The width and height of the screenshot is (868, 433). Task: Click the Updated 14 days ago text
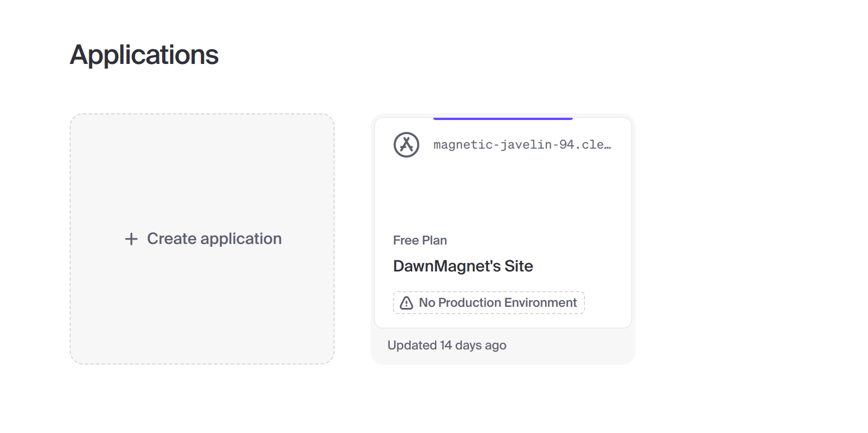pos(447,346)
